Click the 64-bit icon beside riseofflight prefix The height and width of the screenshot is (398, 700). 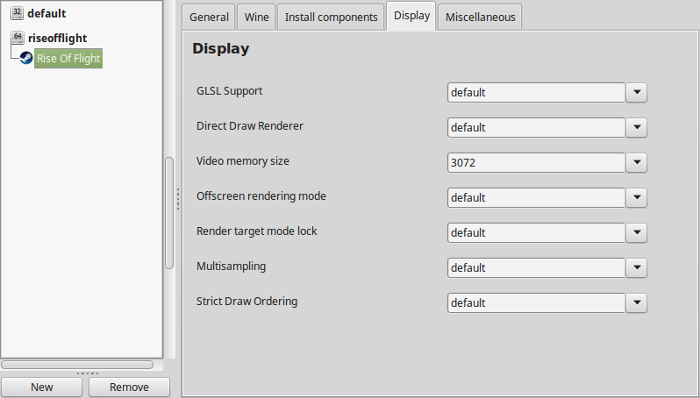(x=17, y=37)
